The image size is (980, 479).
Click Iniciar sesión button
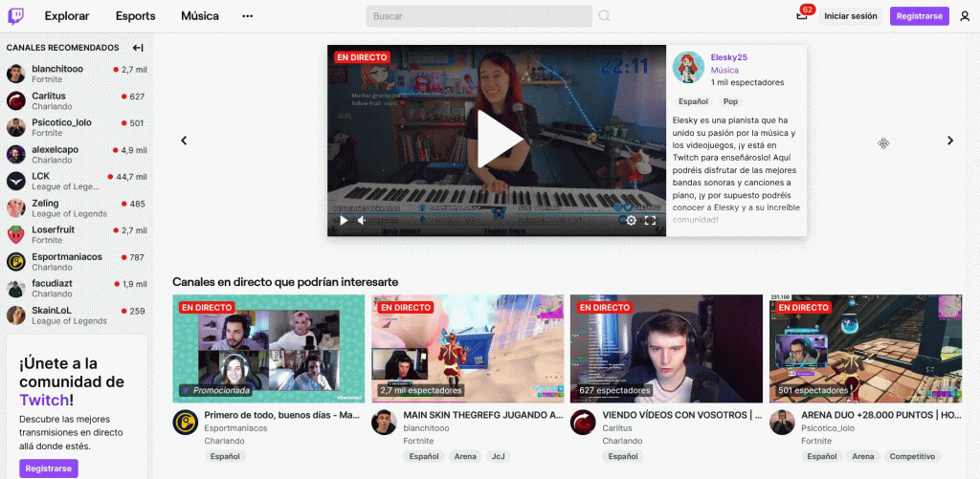(851, 16)
